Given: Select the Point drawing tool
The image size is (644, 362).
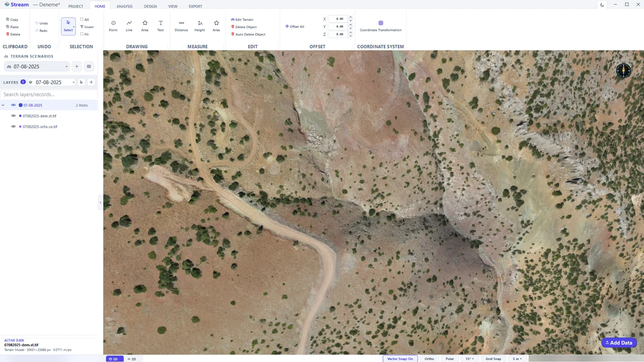Looking at the screenshot, I should (113, 26).
